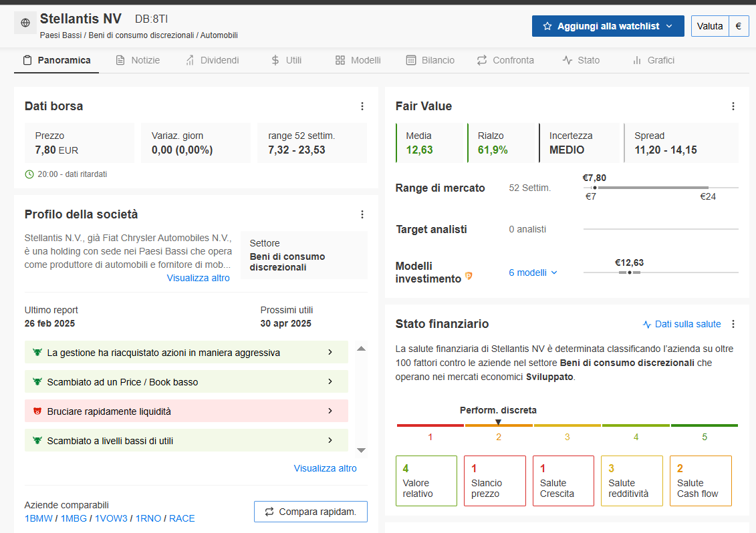Expand the livelli bassi di utili insight
Screen dimensions: 756x533
[186, 440]
